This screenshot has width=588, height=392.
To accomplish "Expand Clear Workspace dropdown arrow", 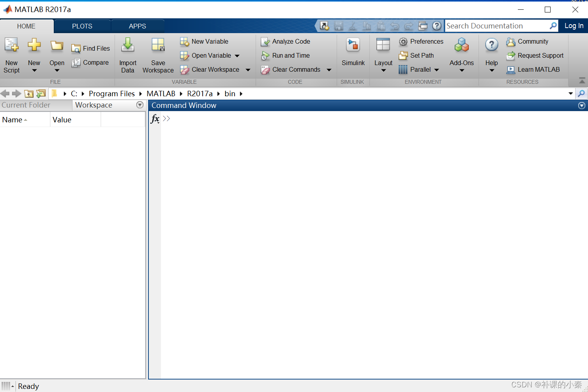I will 248,70.
